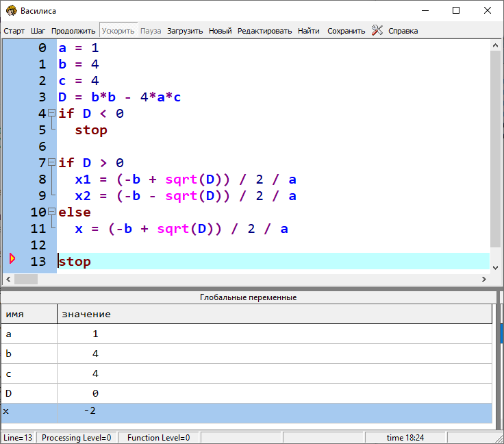Click the red execution pointer arrow at line 13
The height and width of the screenshot is (444, 504).
tap(12, 258)
